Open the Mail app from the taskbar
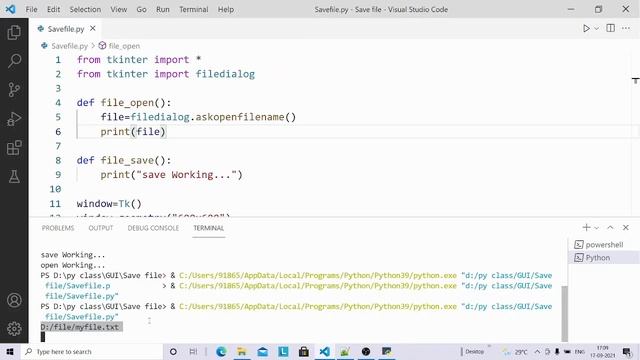This screenshot has height=360, width=640. point(262,351)
